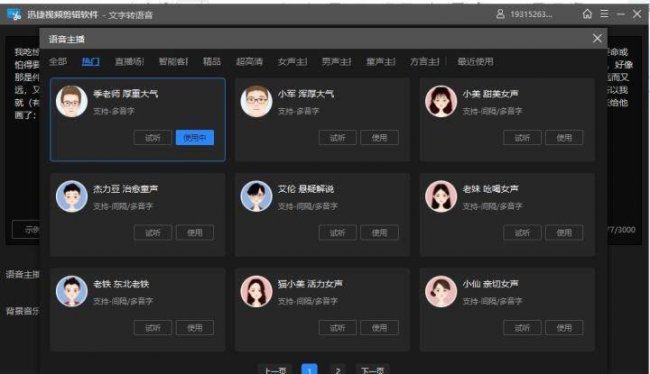Click the user account icon
The width and height of the screenshot is (650, 374).
(x=500, y=14)
